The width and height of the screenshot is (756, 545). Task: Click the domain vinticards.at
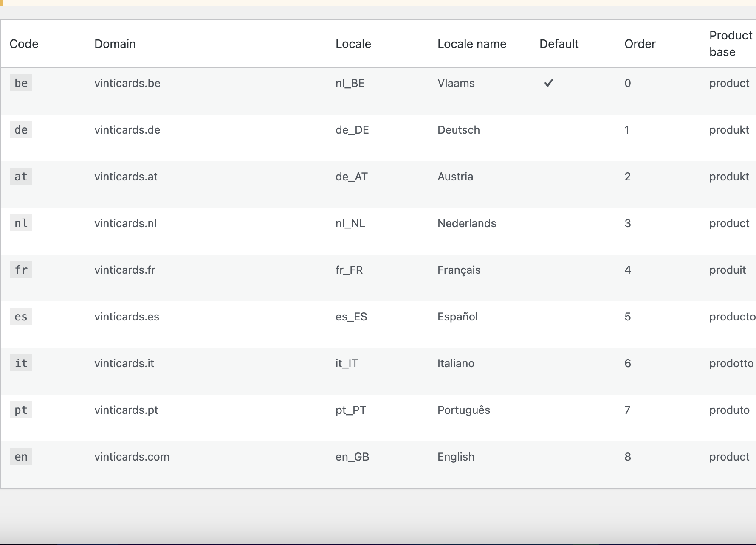pyautogui.click(x=126, y=177)
